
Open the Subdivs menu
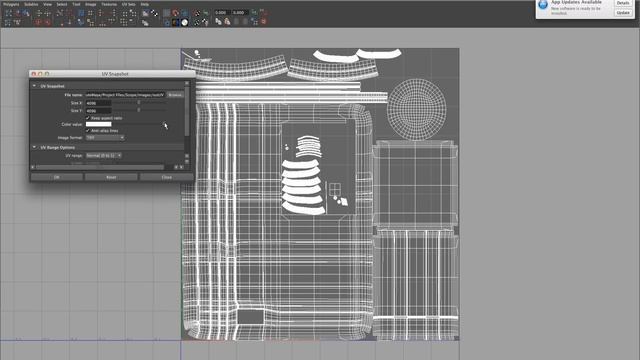coord(31,4)
